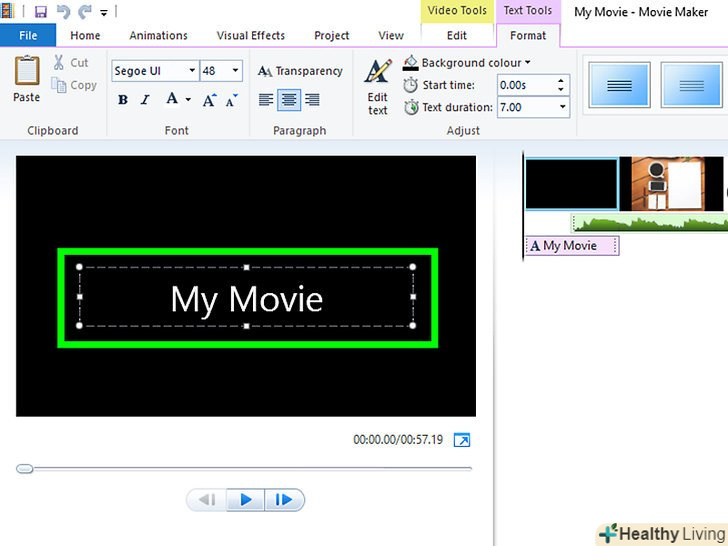Switch to the Visual Effects tab
728x546 pixels.
251,36
